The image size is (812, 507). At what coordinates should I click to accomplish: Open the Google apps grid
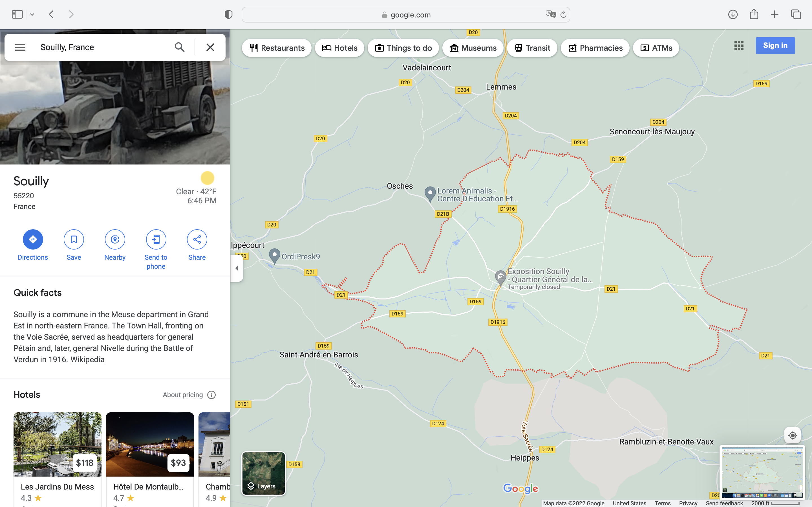[x=738, y=46]
